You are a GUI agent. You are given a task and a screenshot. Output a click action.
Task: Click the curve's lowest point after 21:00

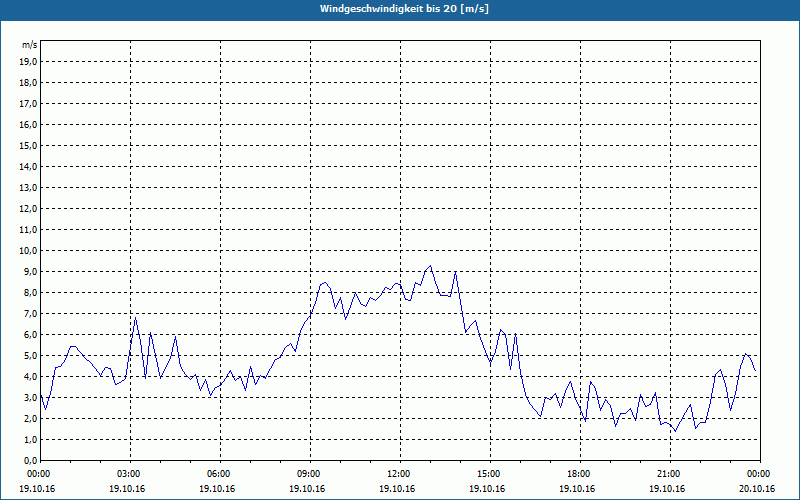point(676,432)
